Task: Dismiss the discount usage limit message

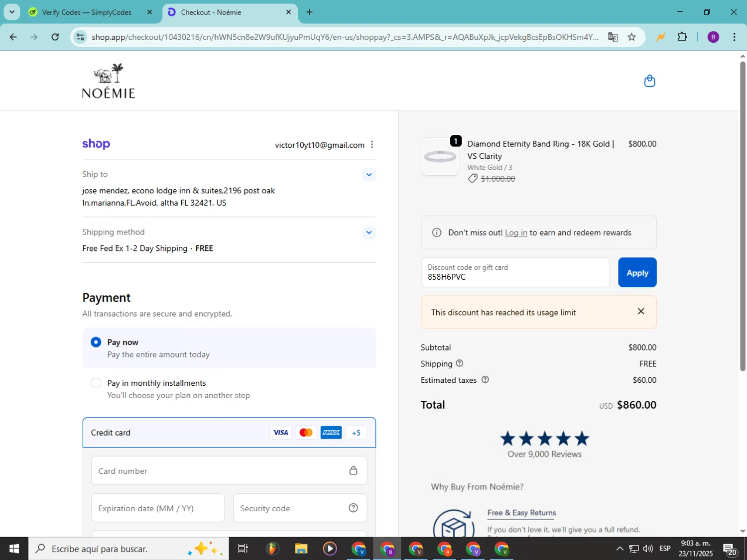Action: pyautogui.click(x=641, y=312)
